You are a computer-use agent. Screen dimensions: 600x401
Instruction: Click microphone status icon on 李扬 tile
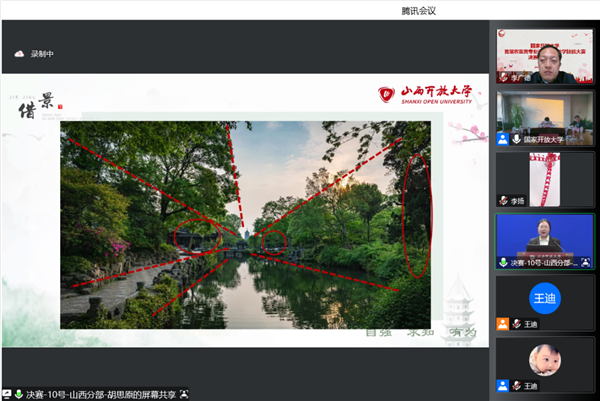(x=505, y=201)
